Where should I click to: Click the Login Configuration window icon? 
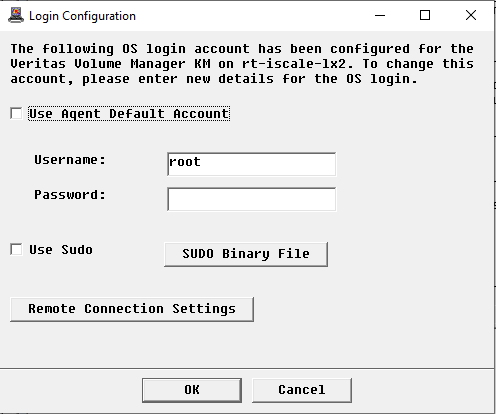(16, 15)
